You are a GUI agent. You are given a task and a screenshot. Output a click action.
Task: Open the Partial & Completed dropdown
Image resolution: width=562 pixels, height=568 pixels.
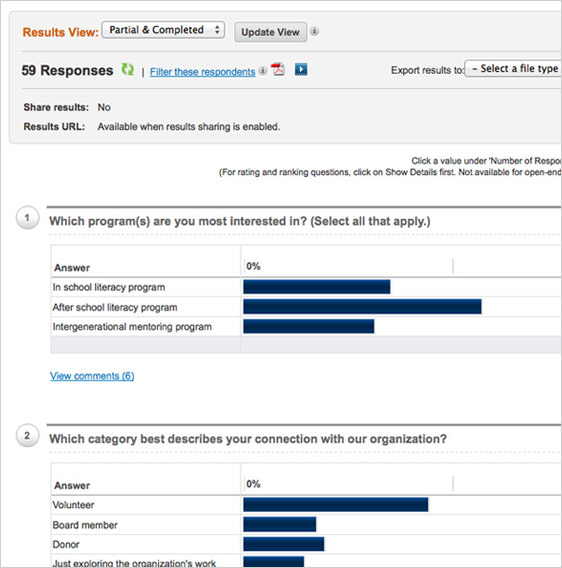point(163,30)
